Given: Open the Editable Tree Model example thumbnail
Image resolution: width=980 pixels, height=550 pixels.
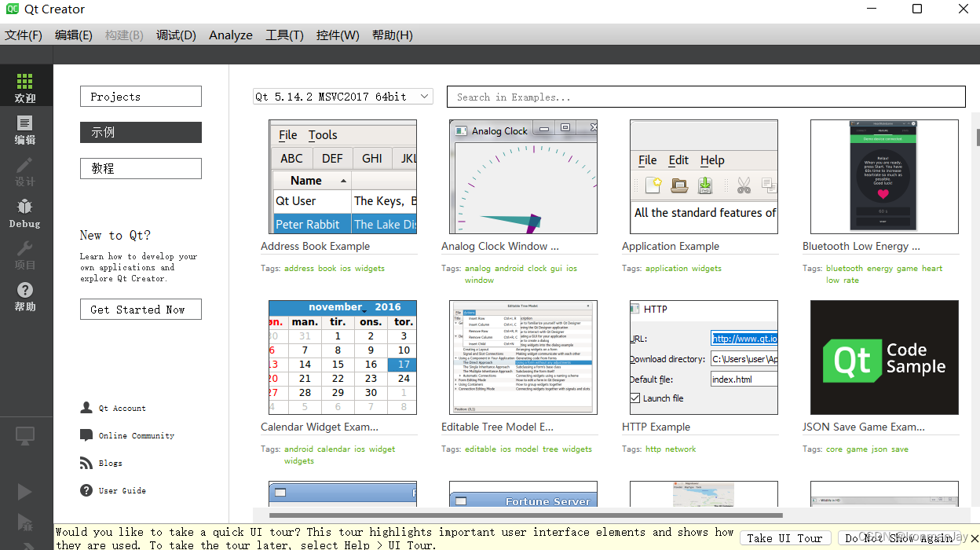Looking at the screenshot, I should click(523, 357).
